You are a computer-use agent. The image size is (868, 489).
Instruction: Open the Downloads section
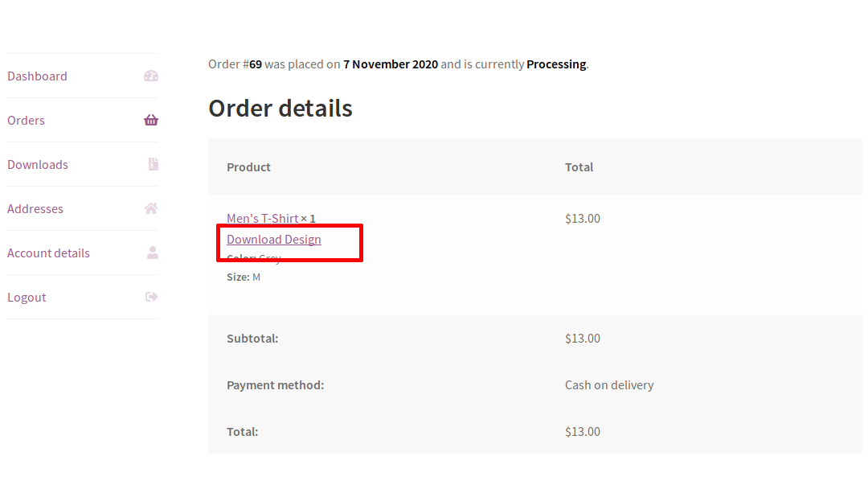(38, 165)
